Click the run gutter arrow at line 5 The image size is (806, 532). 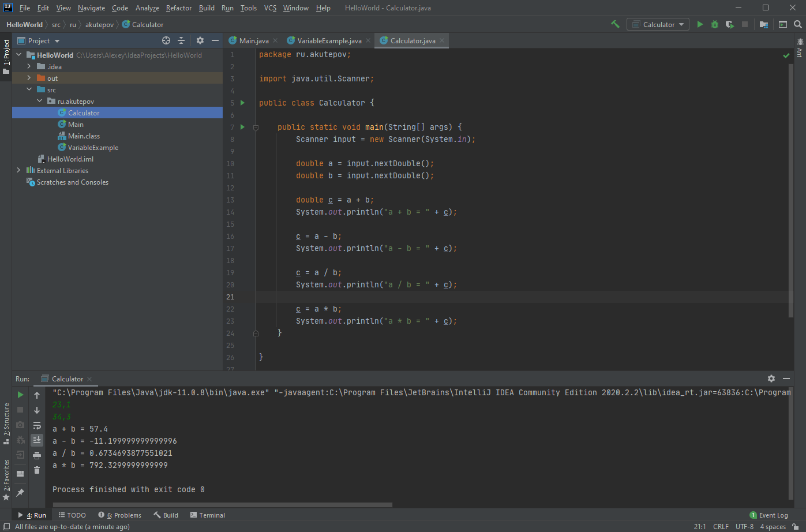pos(242,103)
